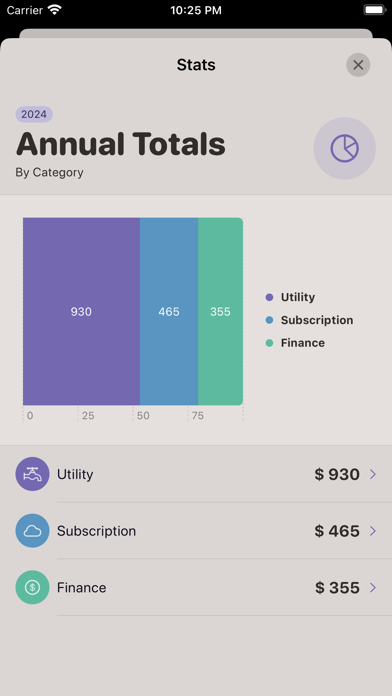Check the Wi-Fi status icon
This screenshot has height=696, width=392.
pyautogui.click(x=55, y=10)
